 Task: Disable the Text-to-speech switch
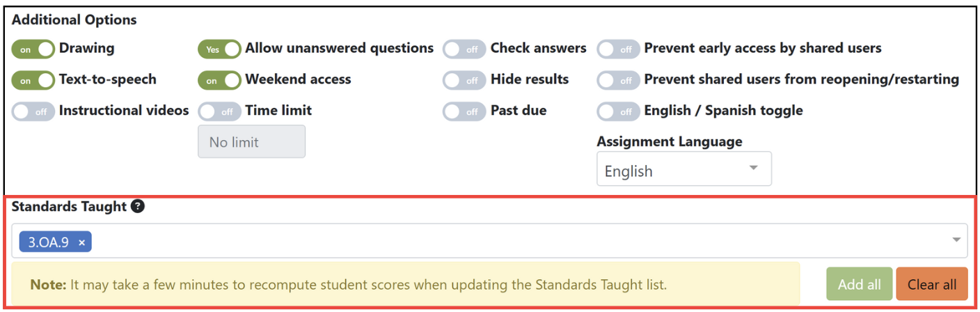(33, 81)
